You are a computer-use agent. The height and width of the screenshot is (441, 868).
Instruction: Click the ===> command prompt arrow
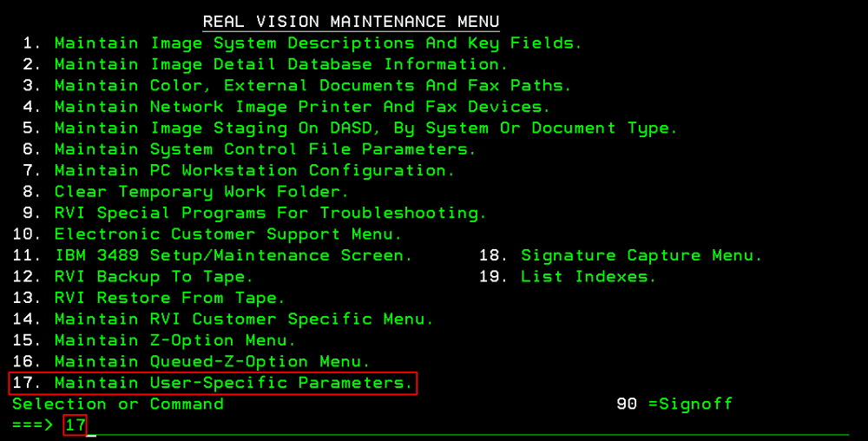pos(33,425)
